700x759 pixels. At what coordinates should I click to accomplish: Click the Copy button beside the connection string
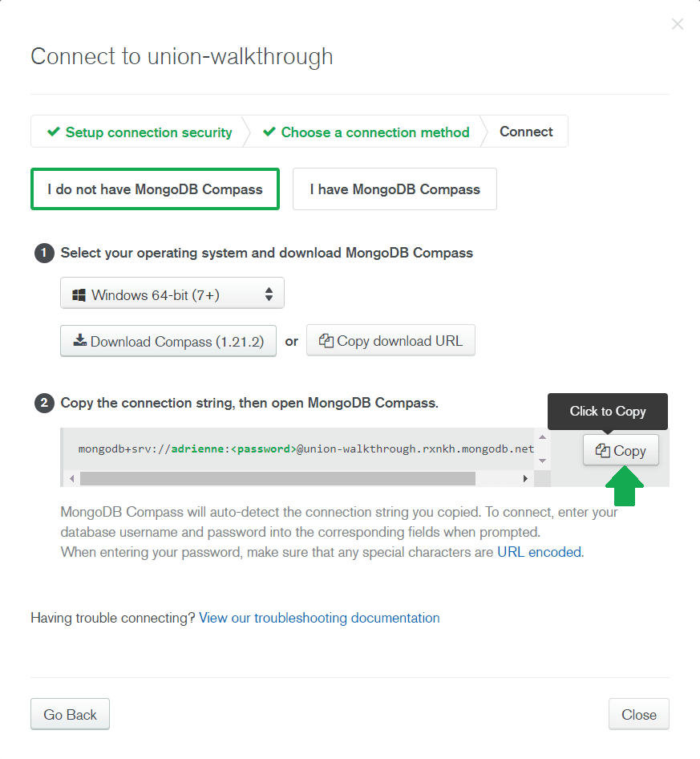[x=620, y=450]
